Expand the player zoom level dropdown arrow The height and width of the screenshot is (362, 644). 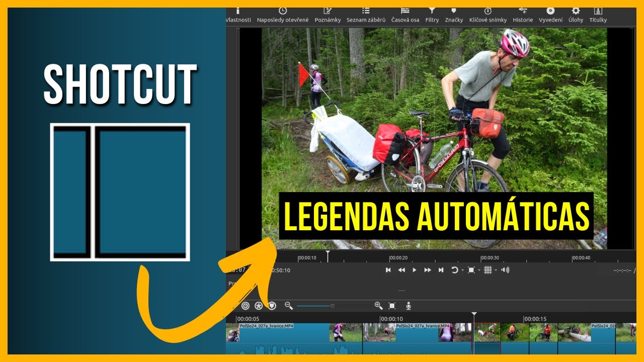[479, 270]
